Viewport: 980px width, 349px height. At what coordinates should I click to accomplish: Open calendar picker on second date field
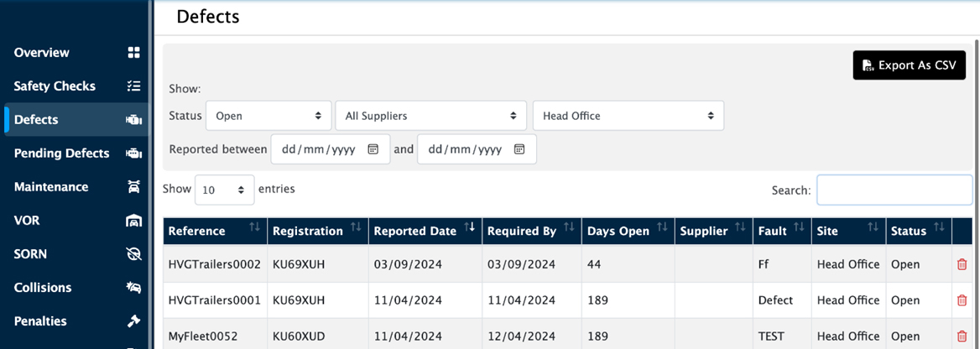tap(519, 149)
